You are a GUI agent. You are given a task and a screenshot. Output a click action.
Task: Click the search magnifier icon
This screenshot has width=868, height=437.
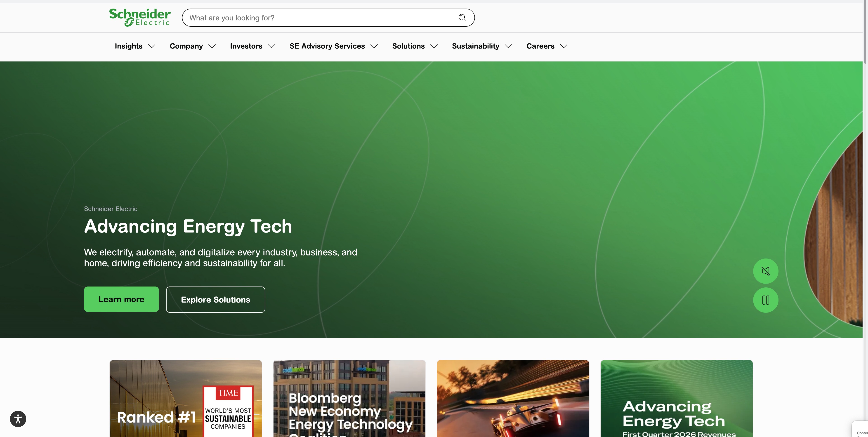pyautogui.click(x=462, y=18)
